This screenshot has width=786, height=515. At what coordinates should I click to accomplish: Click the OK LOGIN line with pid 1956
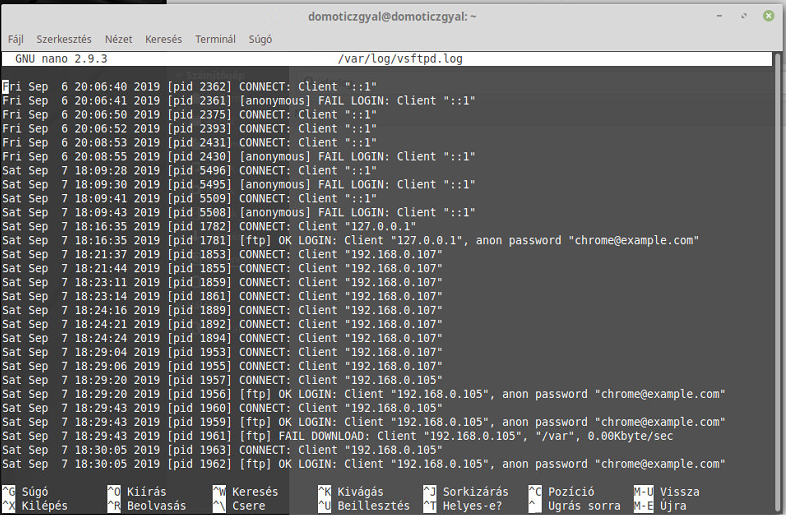[x=363, y=395]
